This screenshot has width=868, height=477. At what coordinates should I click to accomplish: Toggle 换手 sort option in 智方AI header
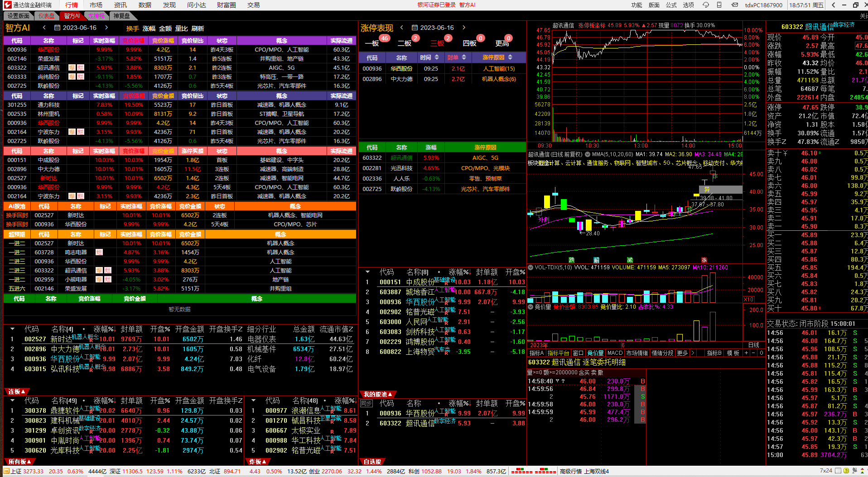click(132, 29)
